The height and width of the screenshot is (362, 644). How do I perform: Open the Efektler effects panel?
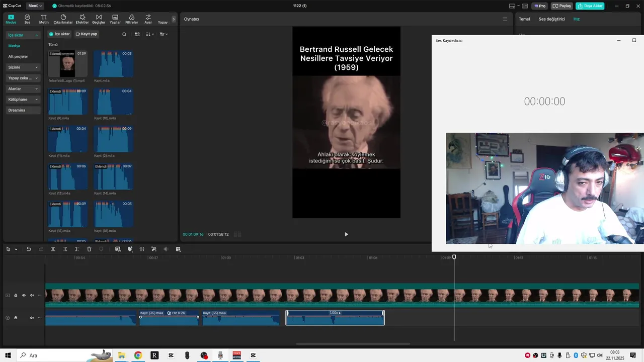pos(82,19)
